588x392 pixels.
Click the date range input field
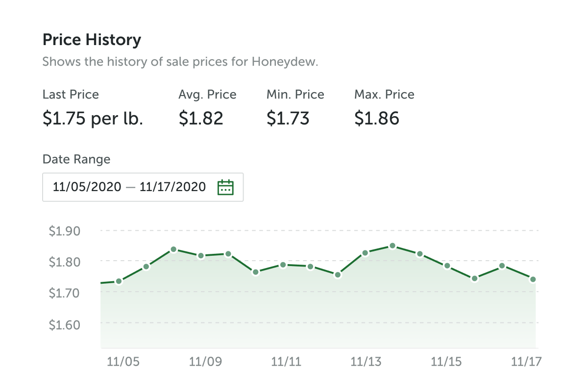130,187
